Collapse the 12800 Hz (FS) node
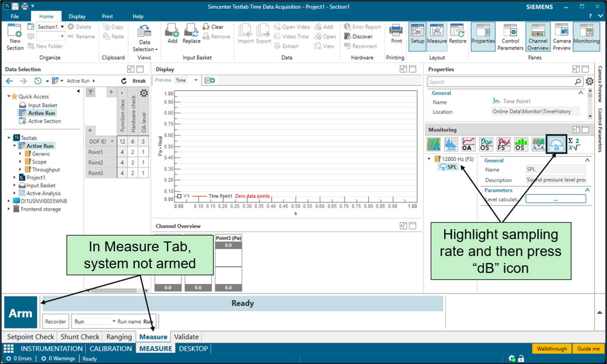The width and height of the screenshot is (607, 364). pyautogui.click(x=429, y=159)
